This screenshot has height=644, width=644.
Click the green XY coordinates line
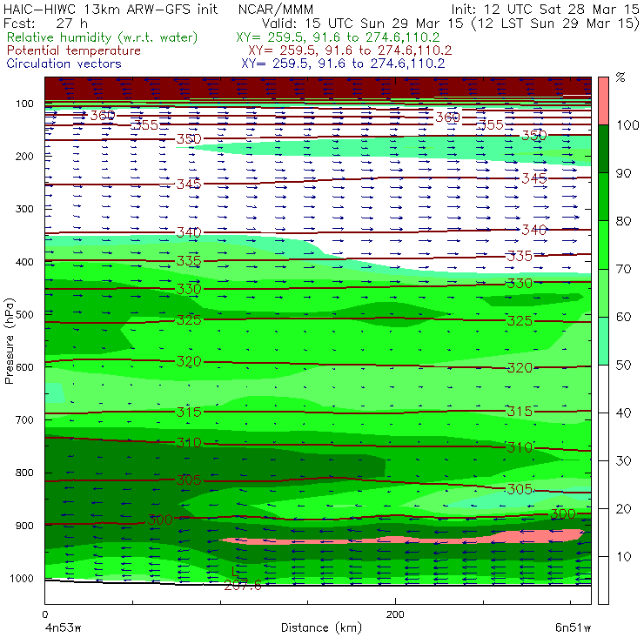(338, 37)
